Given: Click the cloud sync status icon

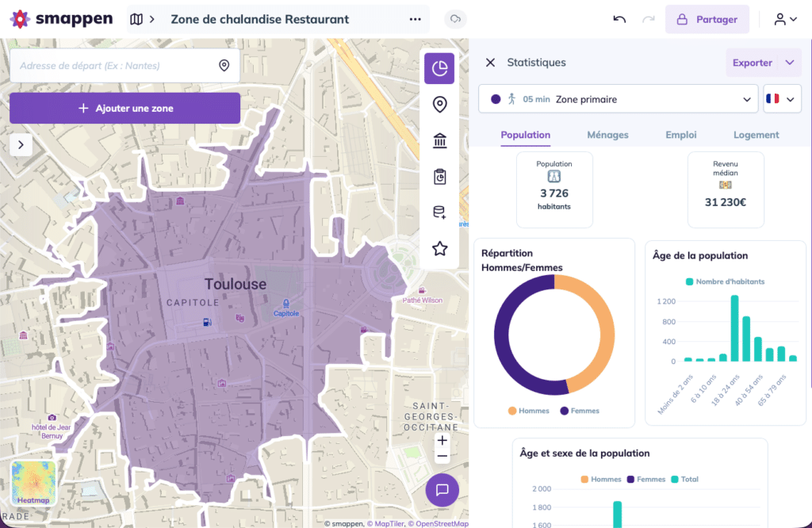Looking at the screenshot, I should tap(455, 19).
